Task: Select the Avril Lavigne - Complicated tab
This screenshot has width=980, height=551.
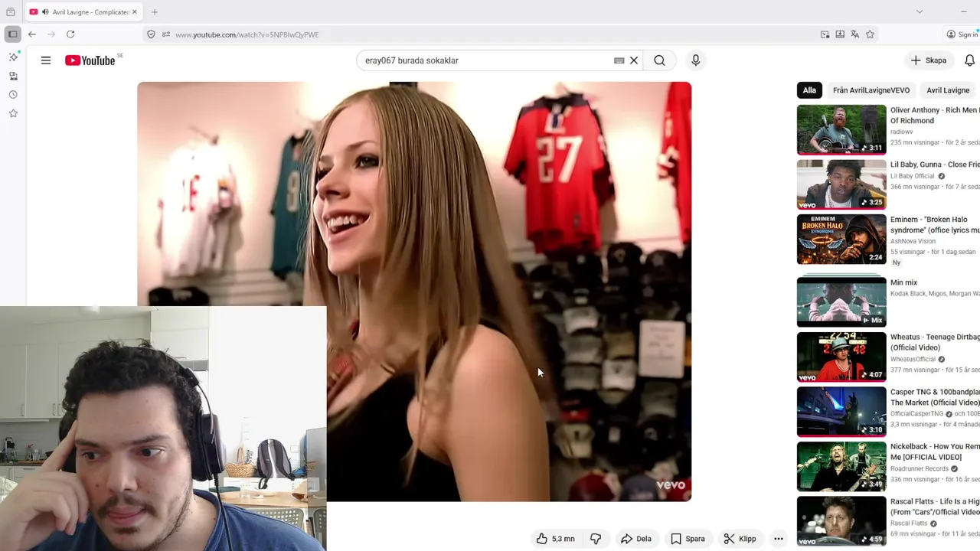Action: 83,12
